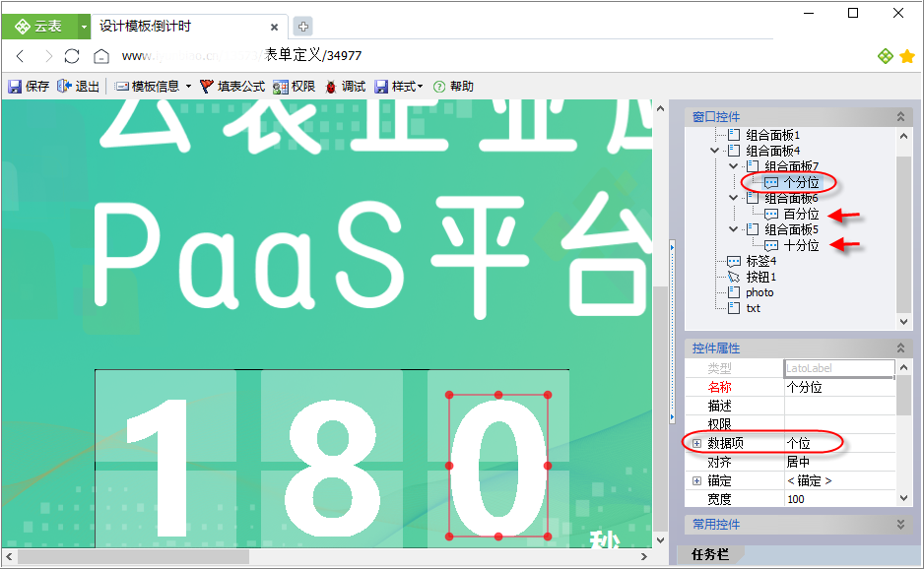Screen dimensions: 924x569
Task: Open the dropdown arrow beside 云表
Action: (85, 28)
